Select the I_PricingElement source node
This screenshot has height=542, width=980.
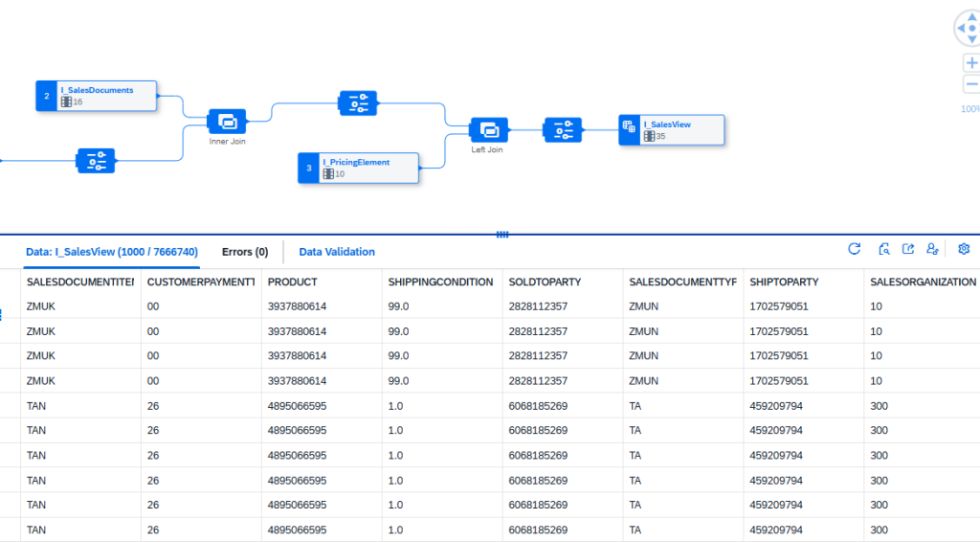pyautogui.click(x=358, y=168)
